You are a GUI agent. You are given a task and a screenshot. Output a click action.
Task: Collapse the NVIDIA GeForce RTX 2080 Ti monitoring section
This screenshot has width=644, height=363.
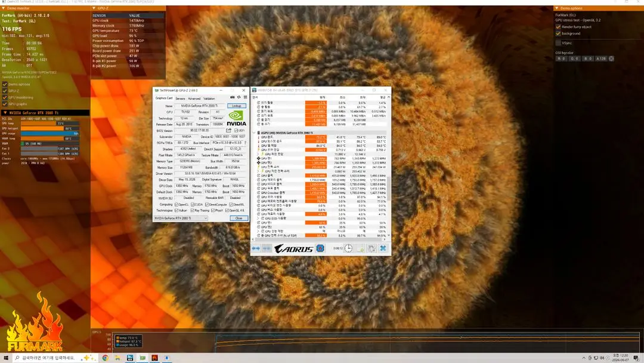[5, 113]
